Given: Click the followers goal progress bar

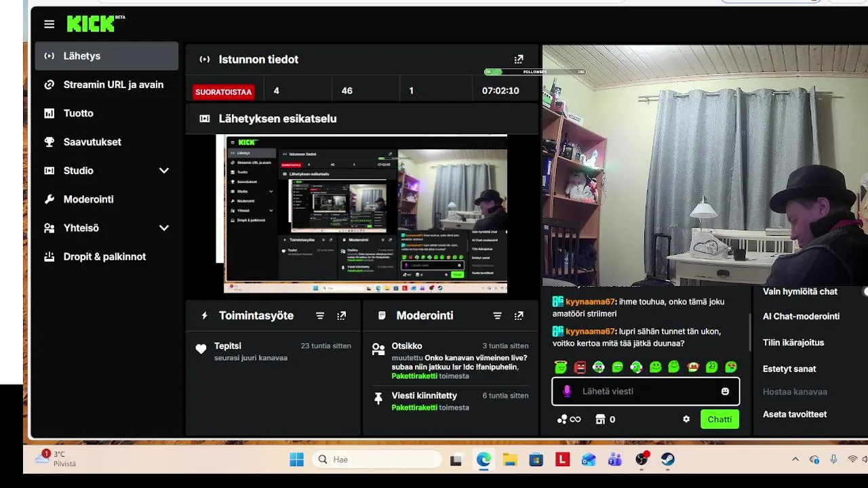Looking at the screenshot, I should tap(534, 72).
